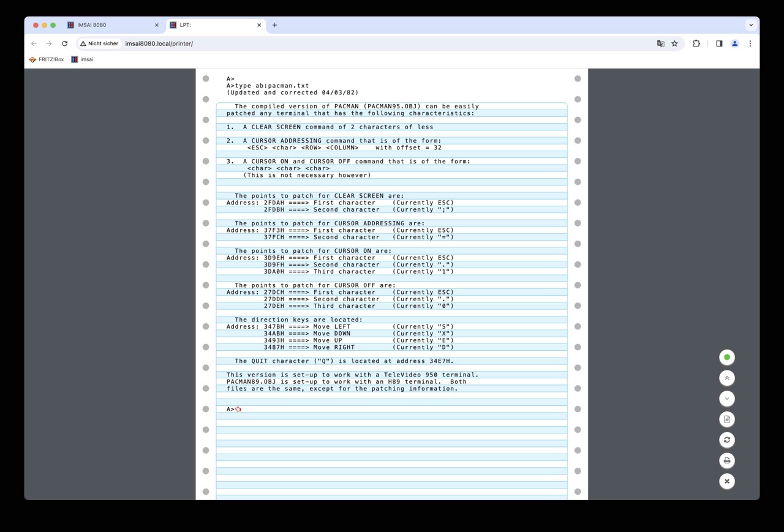Click the 'Address: 37F3H' cursor addressing line

(340, 230)
